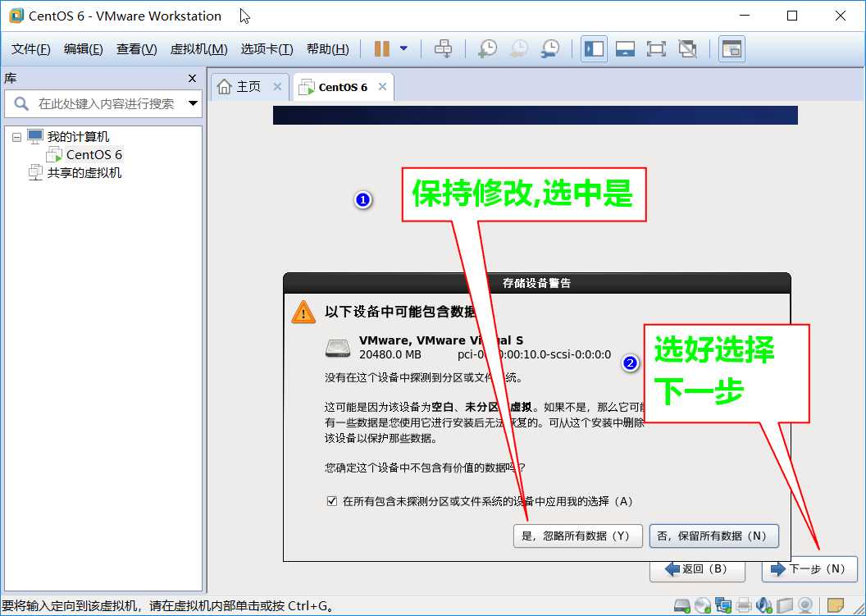Send Ctrl+Alt+Del to the virtual machine
Image resolution: width=866 pixels, height=616 pixels.
click(443, 48)
